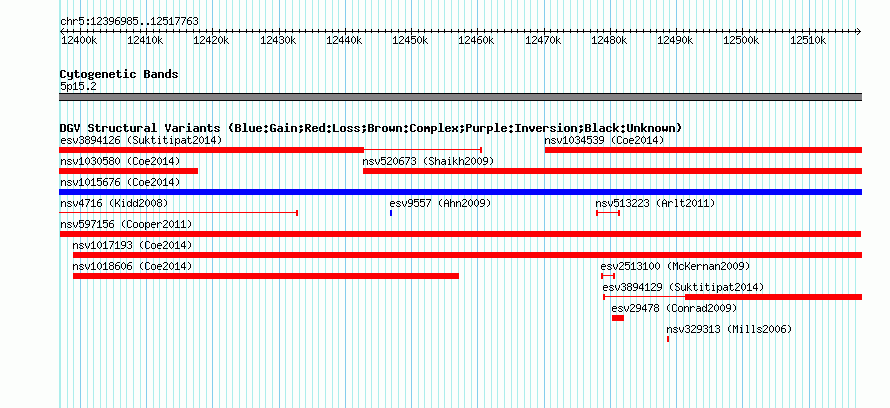Image resolution: width=890 pixels, height=408 pixels.
Task: Click the gray 5p15.2 cytogenetic band bar
Action: click(460, 97)
